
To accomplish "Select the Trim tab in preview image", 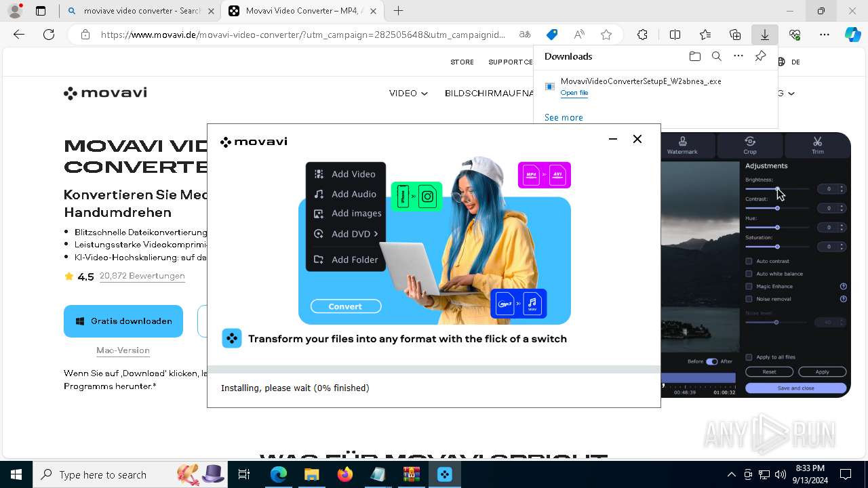I will [817, 145].
